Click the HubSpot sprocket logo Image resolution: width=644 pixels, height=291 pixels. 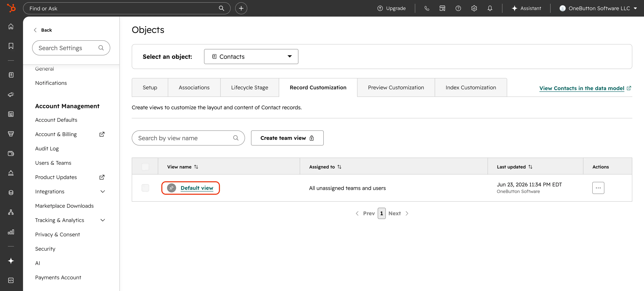11,8
